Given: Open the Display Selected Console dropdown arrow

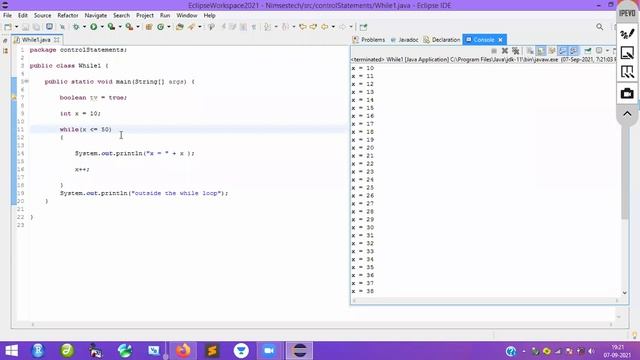Looking at the screenshot, I should pos(607,51).
